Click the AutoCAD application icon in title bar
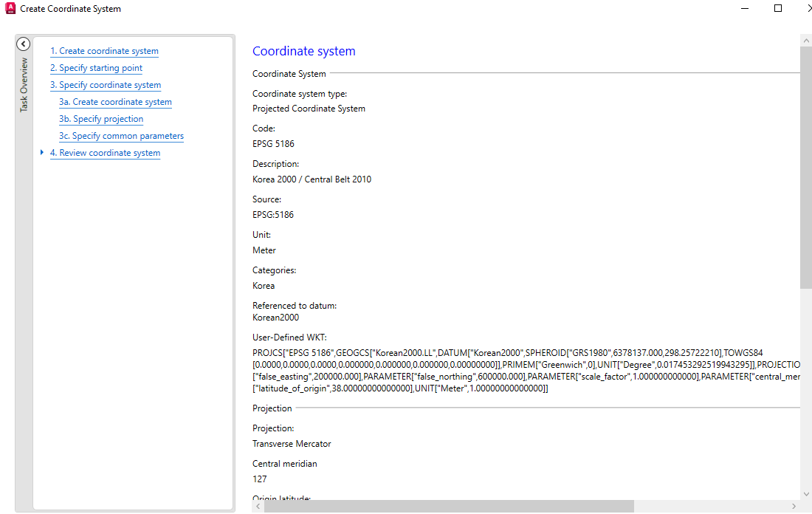 [10, 9]
